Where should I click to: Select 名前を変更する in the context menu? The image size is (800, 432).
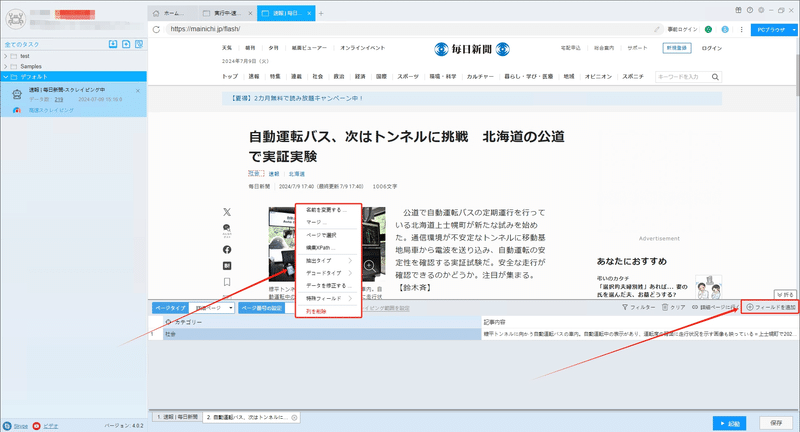328,210
